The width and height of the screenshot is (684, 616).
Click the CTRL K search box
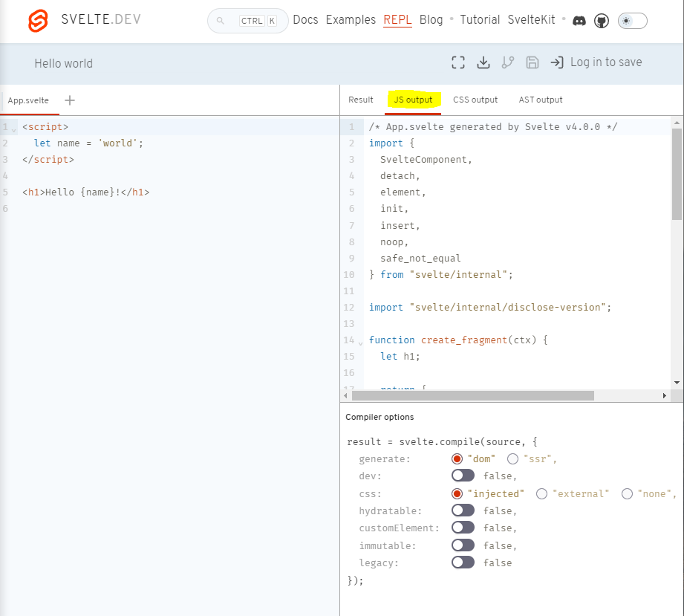click(x=248, y=21)
